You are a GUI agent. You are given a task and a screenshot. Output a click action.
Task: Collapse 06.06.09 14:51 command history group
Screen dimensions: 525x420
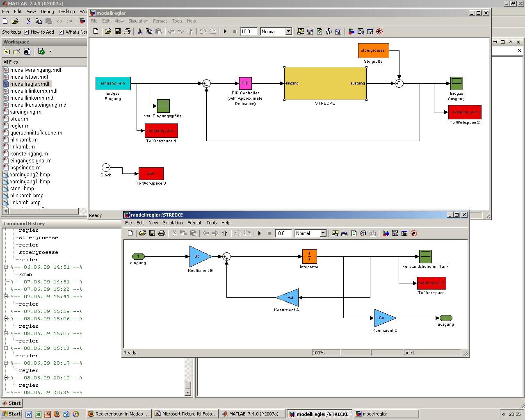coord(6,267)
